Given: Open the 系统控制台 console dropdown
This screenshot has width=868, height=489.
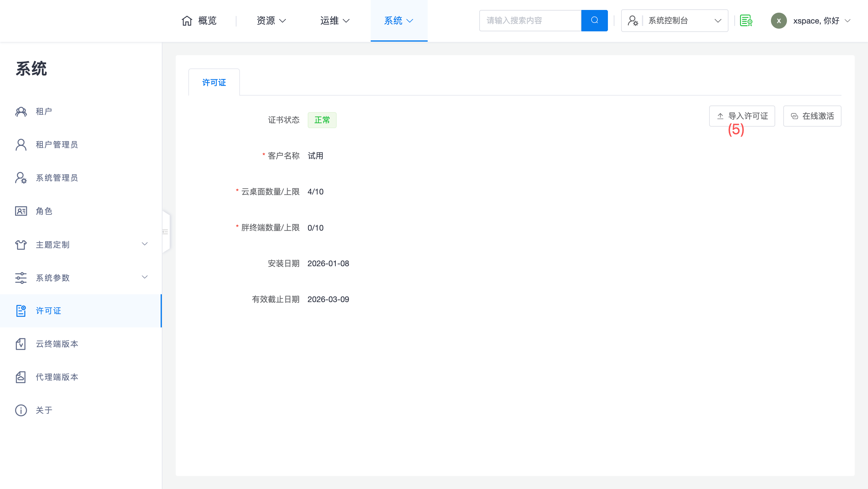Looking at the screenshot, I should tap(674, 21).
